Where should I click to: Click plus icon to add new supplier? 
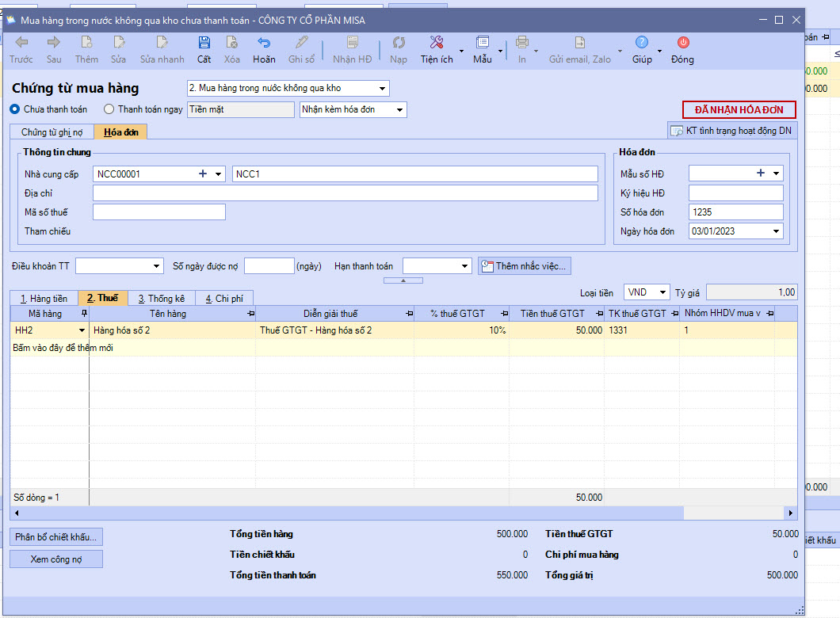click(x=203, y=174)
